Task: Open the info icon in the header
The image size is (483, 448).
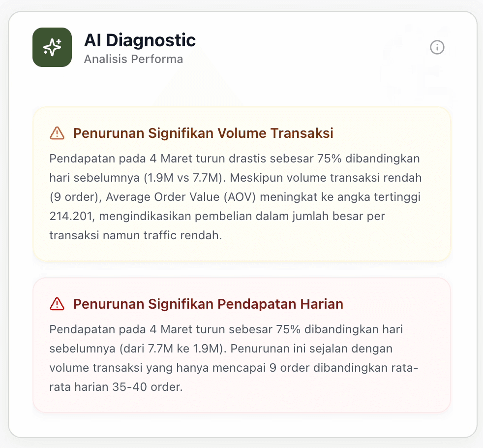Action: 437,47
